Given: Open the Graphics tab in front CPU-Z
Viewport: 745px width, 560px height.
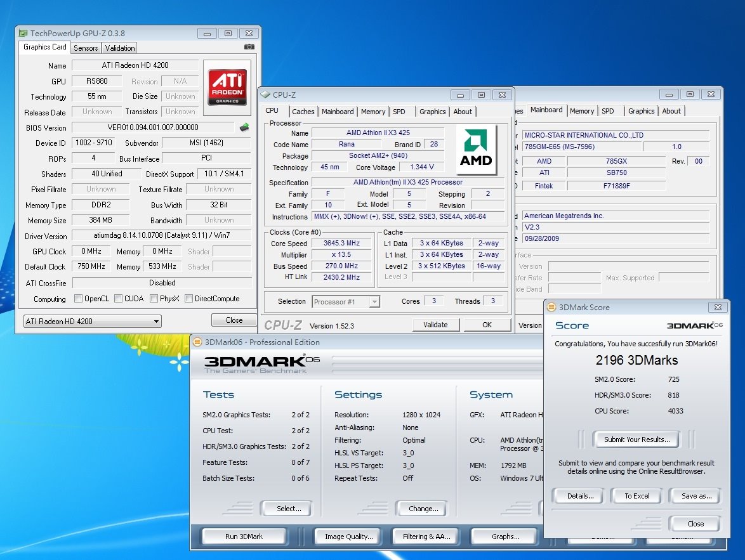Looking at the screenshot, I should [432, 112].
